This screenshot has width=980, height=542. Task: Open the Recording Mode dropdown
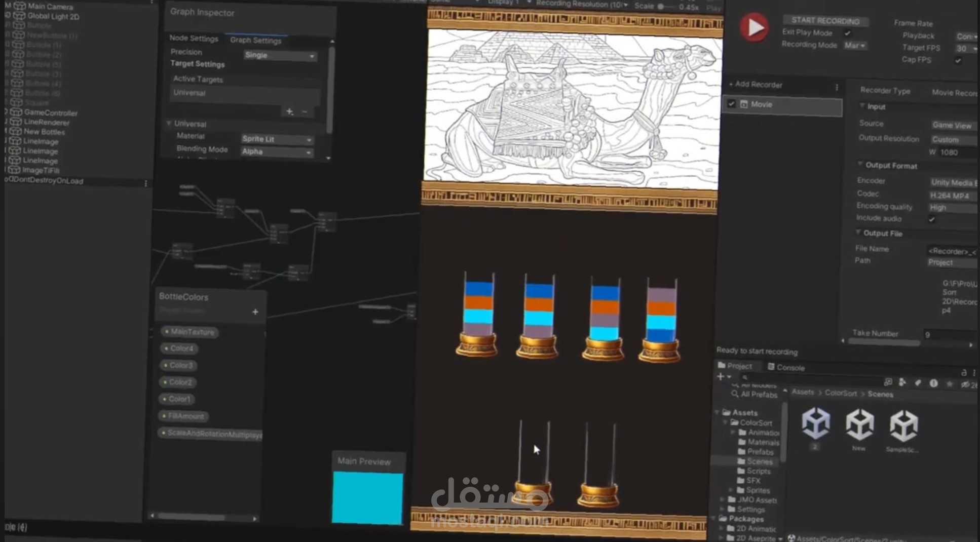click(x=855, y=46)
